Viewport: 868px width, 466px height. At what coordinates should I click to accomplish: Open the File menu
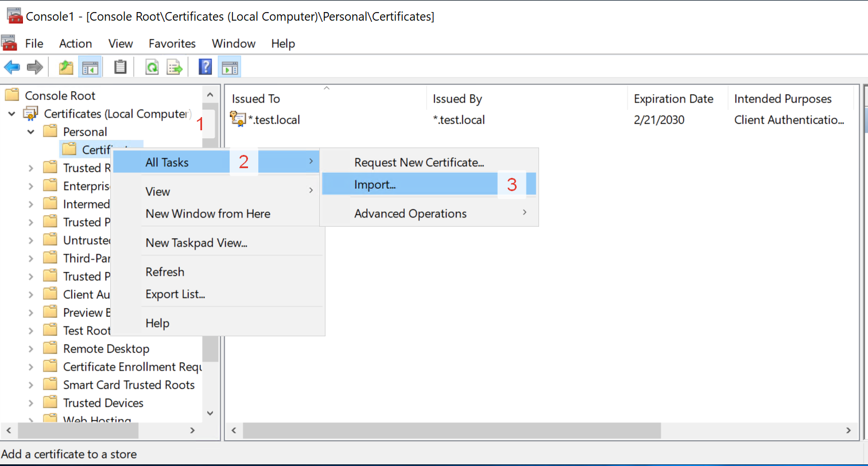pos(34,44)
